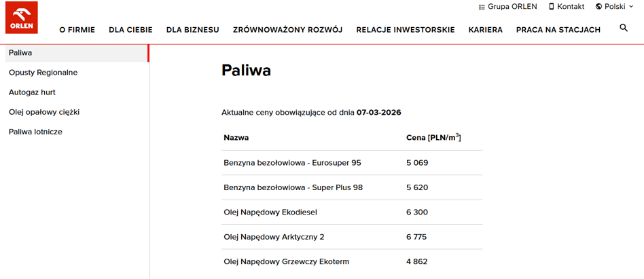Image resolution: width=644 pixels, height=279 pixels.
Task: Select Olej opałowy ciężki sidebar link
Action: click(44, 112)
